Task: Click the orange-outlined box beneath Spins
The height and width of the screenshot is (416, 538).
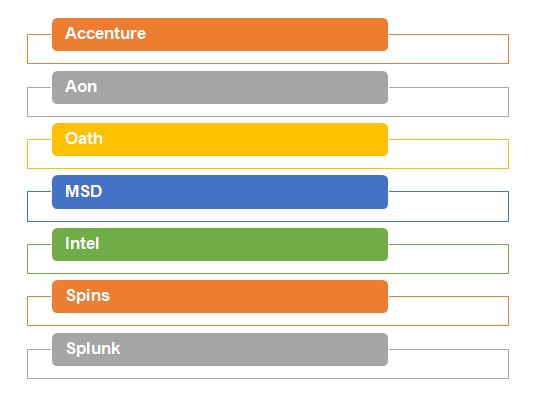Action: pyautogui.click(x=268, y=320)
